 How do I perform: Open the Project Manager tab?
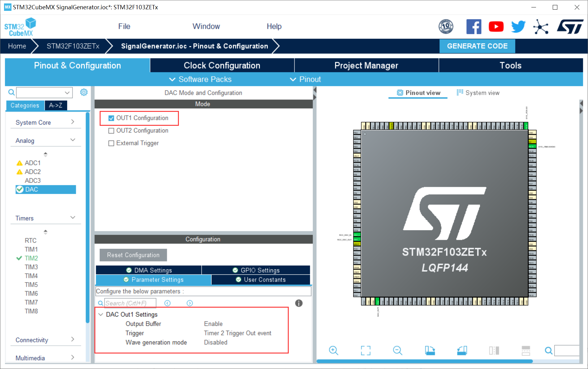coord(366,65)
